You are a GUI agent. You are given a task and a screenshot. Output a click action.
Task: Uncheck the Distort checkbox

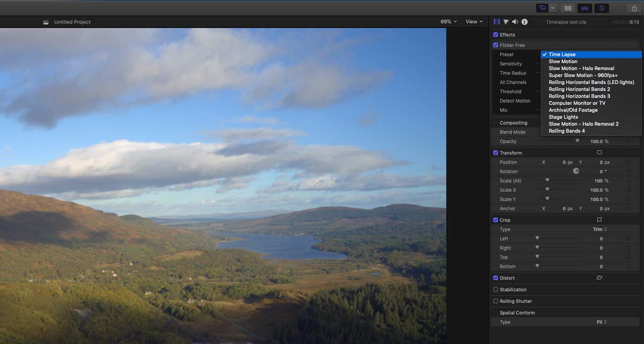[495, 278]
